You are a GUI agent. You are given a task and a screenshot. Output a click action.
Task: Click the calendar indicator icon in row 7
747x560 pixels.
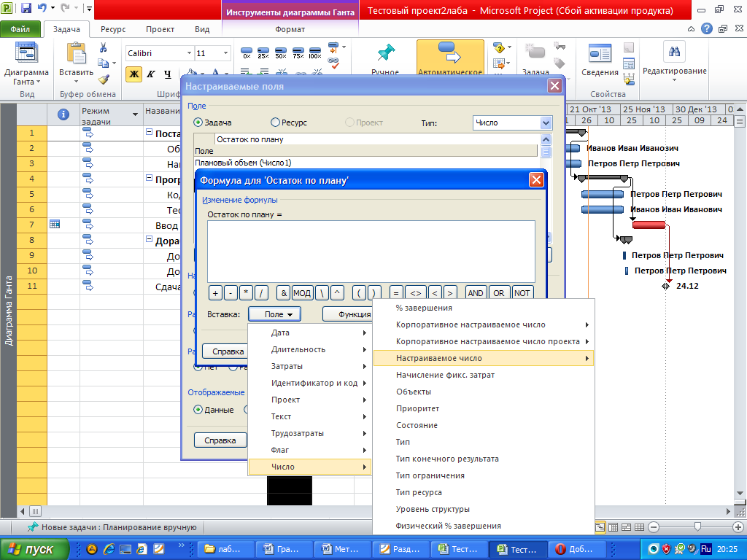click(55, 224)
